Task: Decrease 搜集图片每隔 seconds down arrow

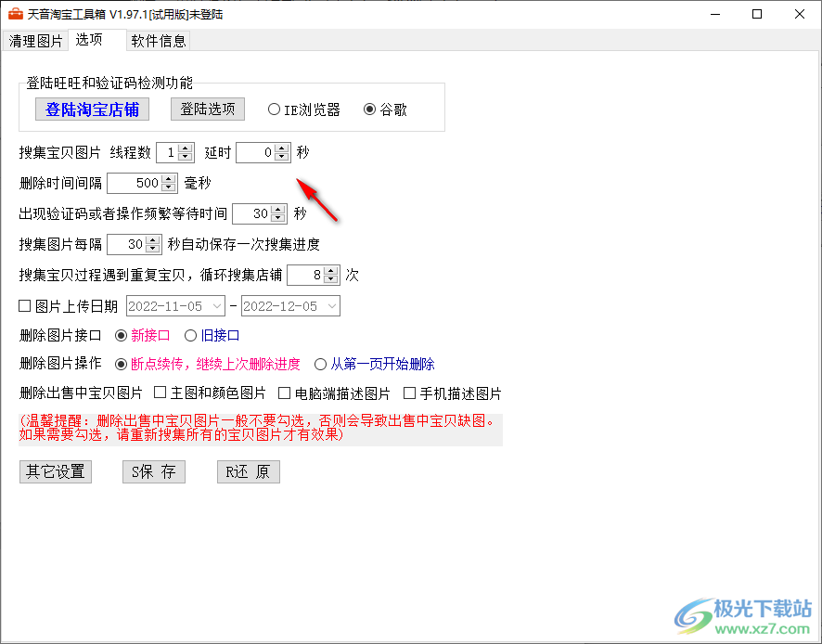Action: 152,249
